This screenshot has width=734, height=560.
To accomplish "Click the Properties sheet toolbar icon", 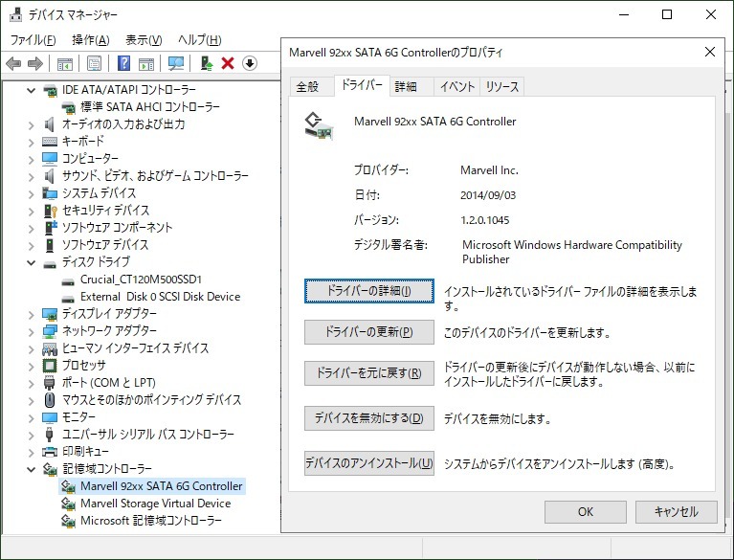I will [x=94, y=63].
